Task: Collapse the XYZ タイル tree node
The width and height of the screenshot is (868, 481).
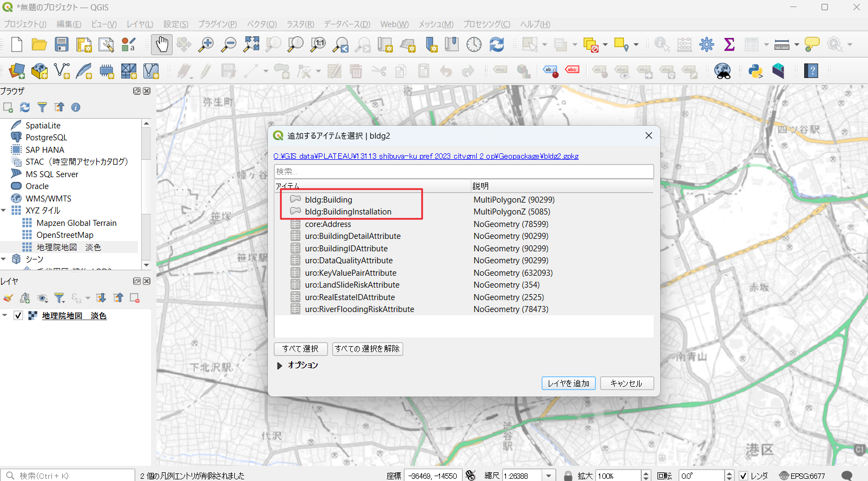Action: click(x=4, y=210)
